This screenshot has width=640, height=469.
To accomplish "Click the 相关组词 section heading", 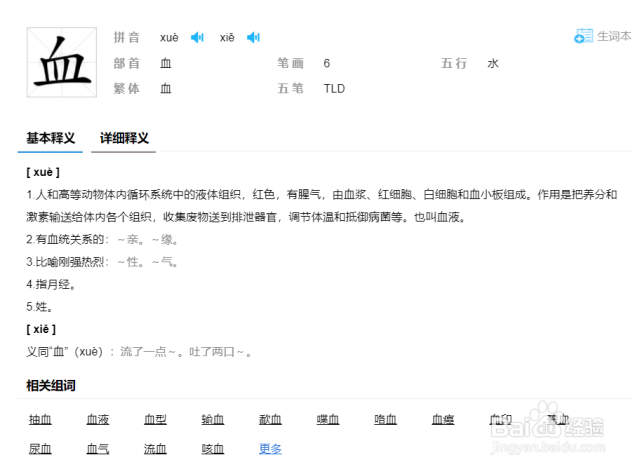I will click(51, 386).
